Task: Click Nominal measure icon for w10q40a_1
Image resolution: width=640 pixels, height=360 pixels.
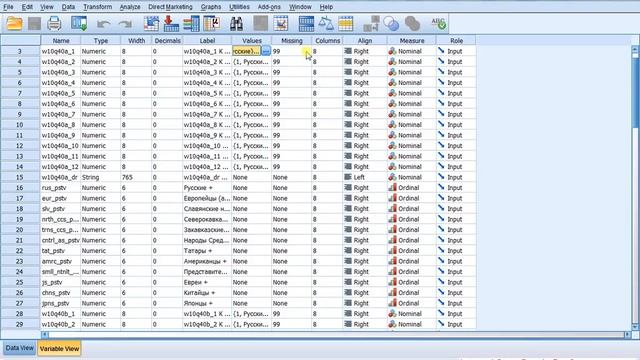Action: 392,51
